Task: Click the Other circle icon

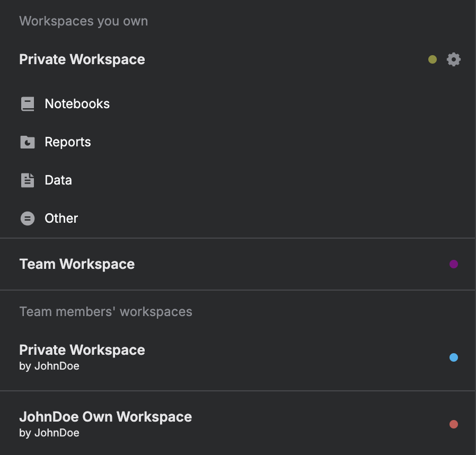Action: 28,218
